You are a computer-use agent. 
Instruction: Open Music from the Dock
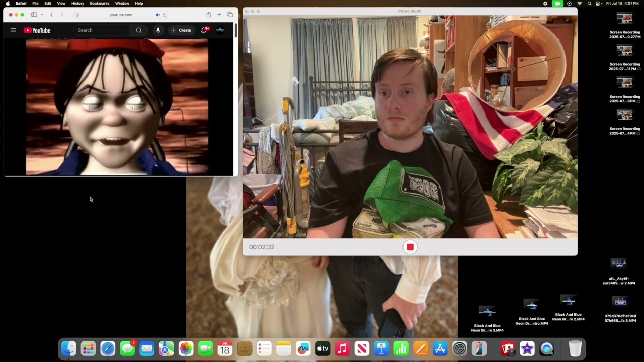[x=342, y=348]
